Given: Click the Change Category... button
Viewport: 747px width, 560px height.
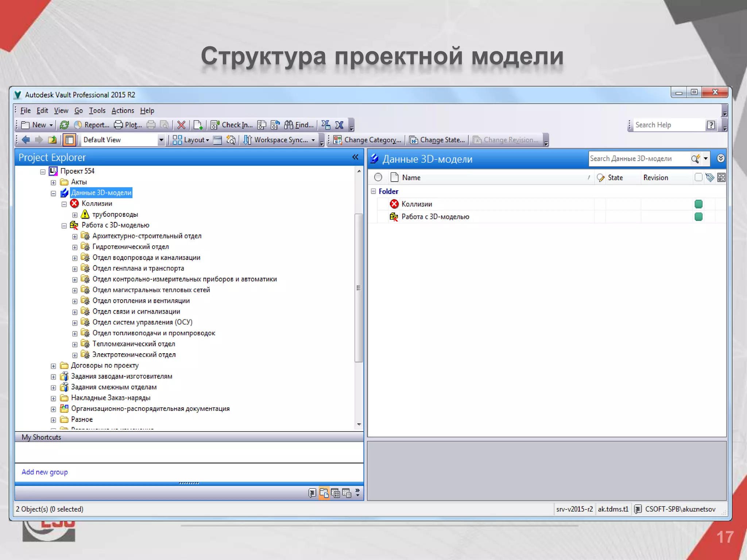Looking at the screenshot, I should pos(367,140).
